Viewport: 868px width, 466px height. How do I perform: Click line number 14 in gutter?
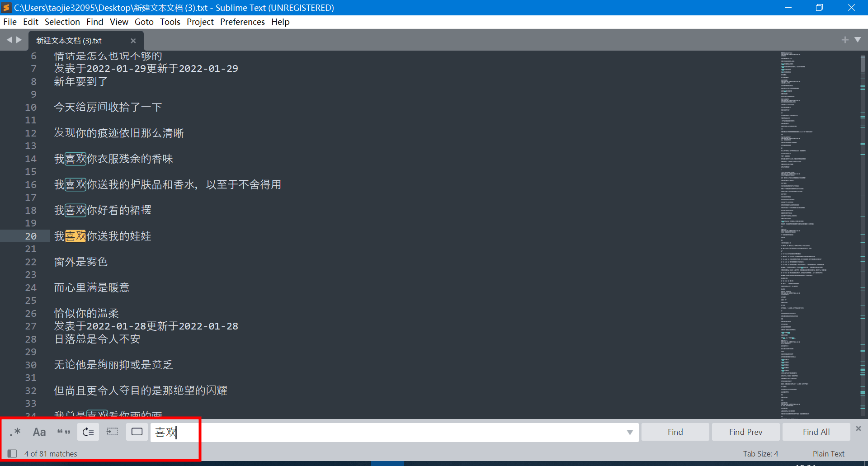[31, 159]
